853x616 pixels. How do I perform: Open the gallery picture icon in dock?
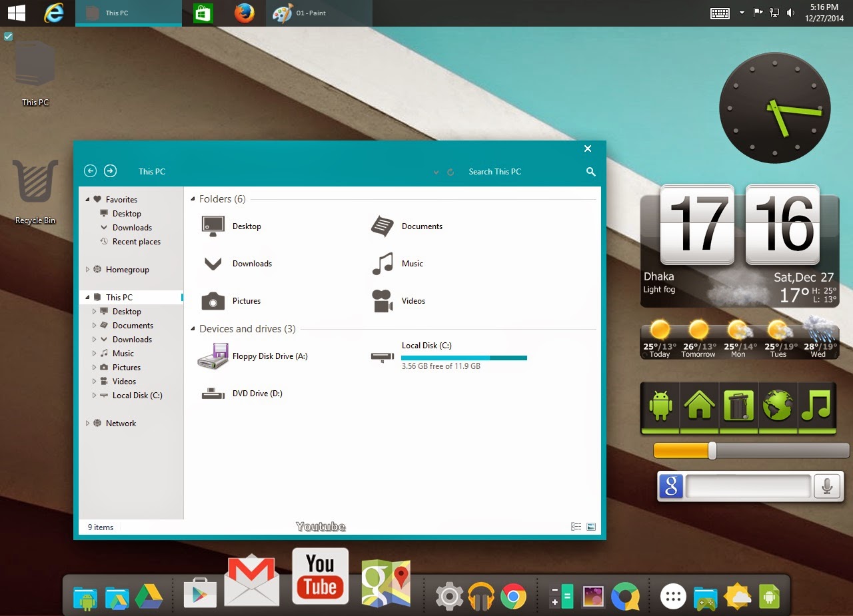(x=592, y=596)
